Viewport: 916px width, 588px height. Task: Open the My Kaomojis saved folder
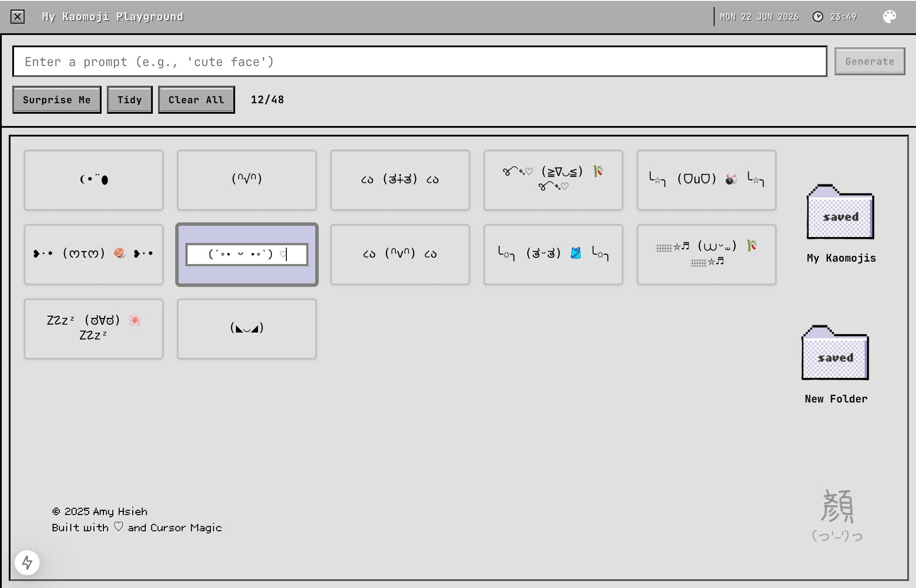pos(840,212)
